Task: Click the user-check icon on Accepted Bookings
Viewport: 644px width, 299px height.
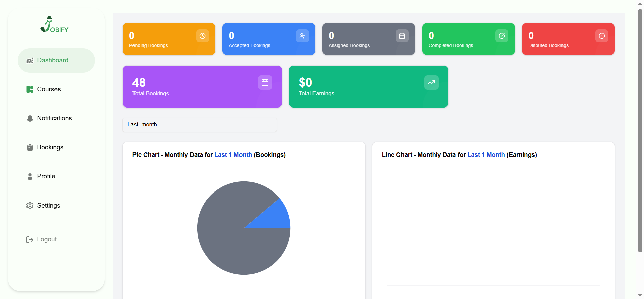Action: click(x=302, y=36)
